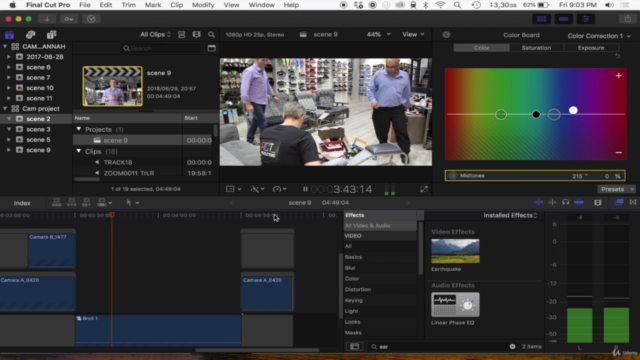The width and height of the screenshot is (640, 360).
Task: Select the global color puck on left
Action: [x=501, y=114]
